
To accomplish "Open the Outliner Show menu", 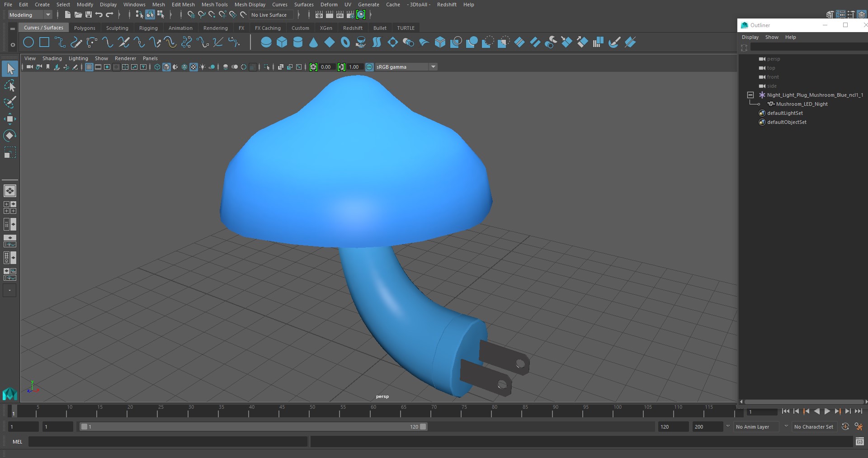I will (772, 37).
